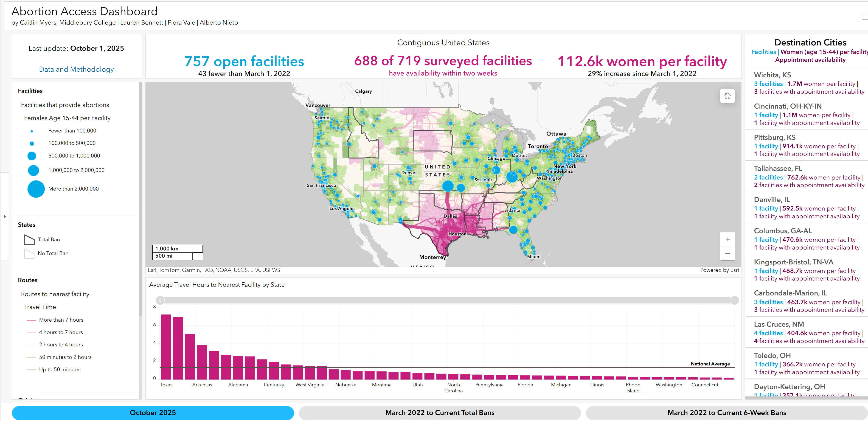Zoom out using the map's minus button
Image resolution: width=868 pixels, height=421 pixels.
(x=728, y=253)
